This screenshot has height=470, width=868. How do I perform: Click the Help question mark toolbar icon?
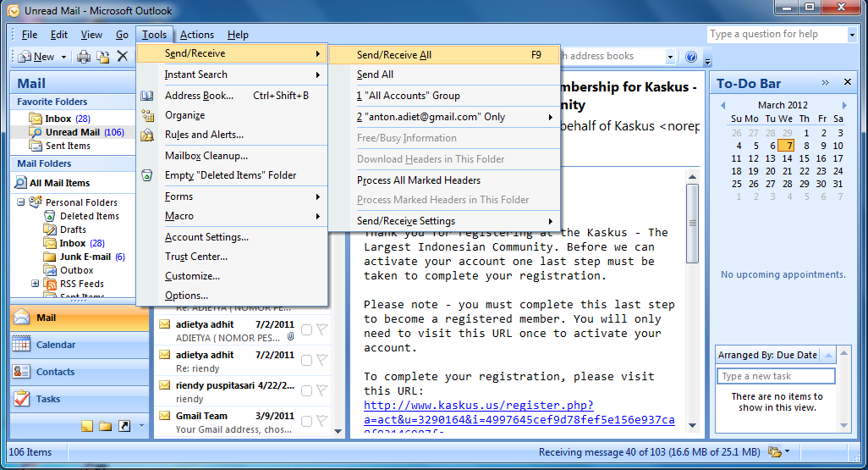[691, 57]
